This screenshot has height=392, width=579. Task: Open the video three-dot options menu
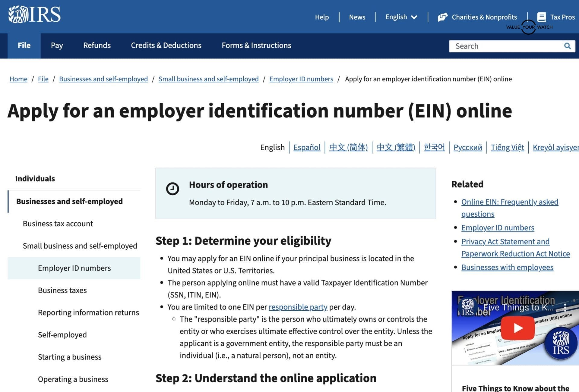[565, 307]
